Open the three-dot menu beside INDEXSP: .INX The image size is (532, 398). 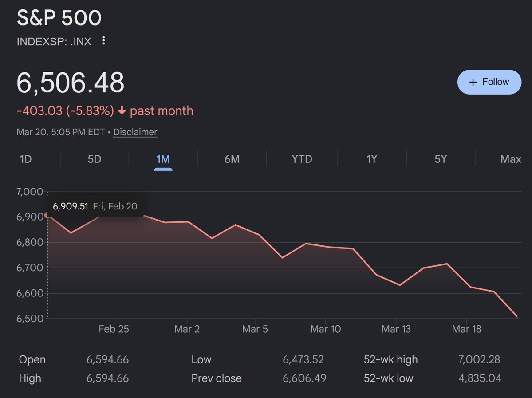pos(104,41)
